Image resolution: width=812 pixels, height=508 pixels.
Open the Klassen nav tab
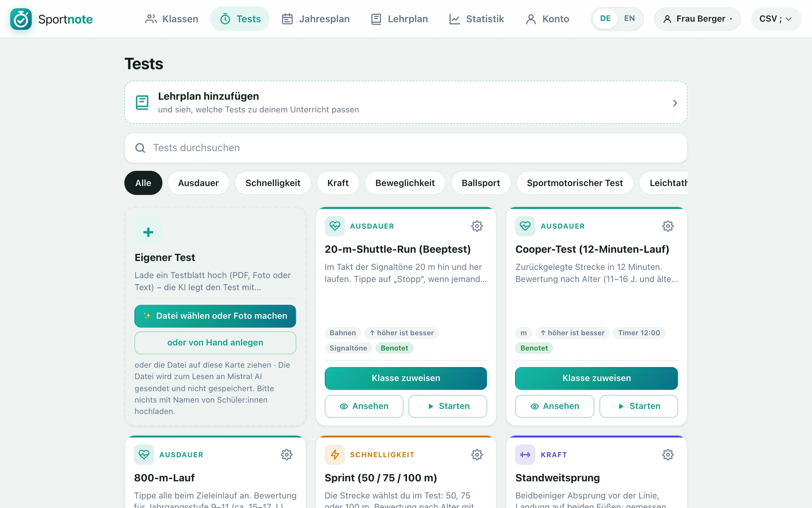(172, 19)
